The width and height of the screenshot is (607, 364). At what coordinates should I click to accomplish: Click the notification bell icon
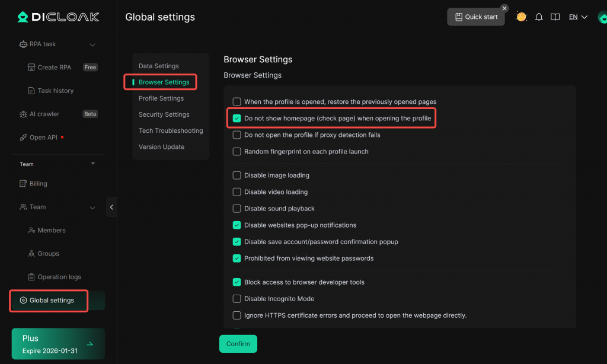click(x=539, y=17)
